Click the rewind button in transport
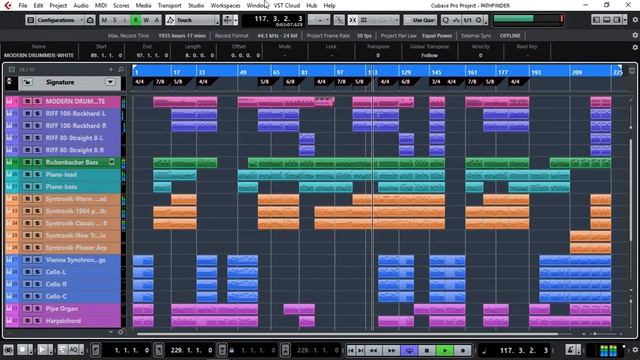Image resolution: width=640 pixels, height=360 pixels. tap(373, 350)
